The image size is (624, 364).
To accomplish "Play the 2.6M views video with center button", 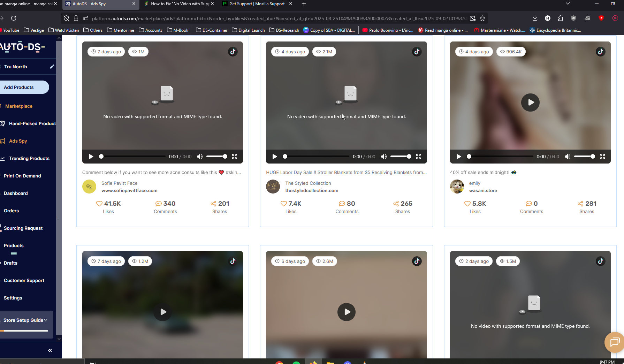I will click(347, 312).
